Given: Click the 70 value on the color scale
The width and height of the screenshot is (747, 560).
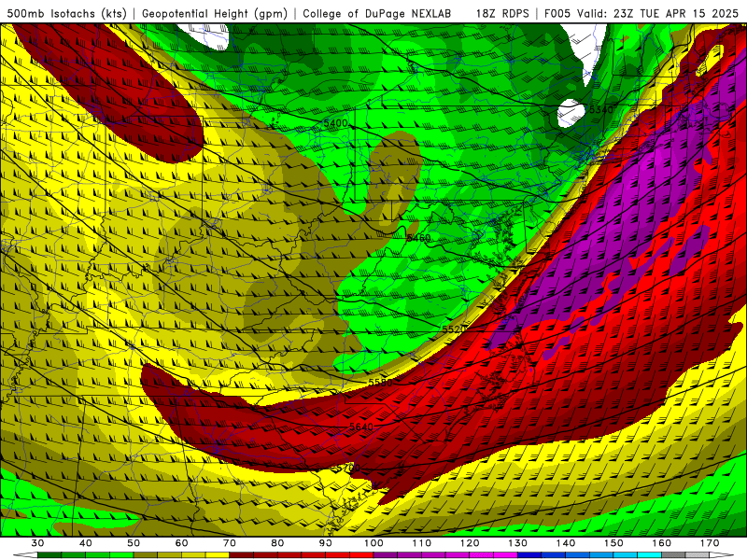Looking at the screenshot, I should (x=230, y=543).
